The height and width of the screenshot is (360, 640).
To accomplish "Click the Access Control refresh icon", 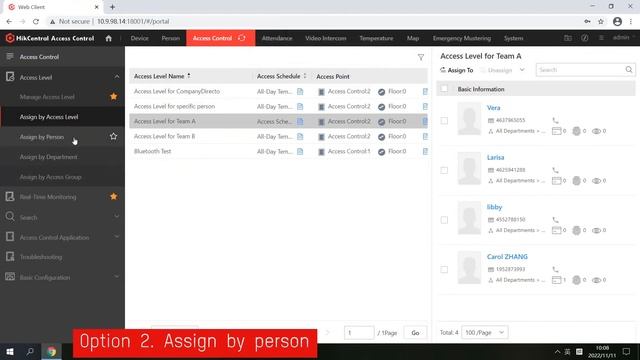I will point(242,38).
